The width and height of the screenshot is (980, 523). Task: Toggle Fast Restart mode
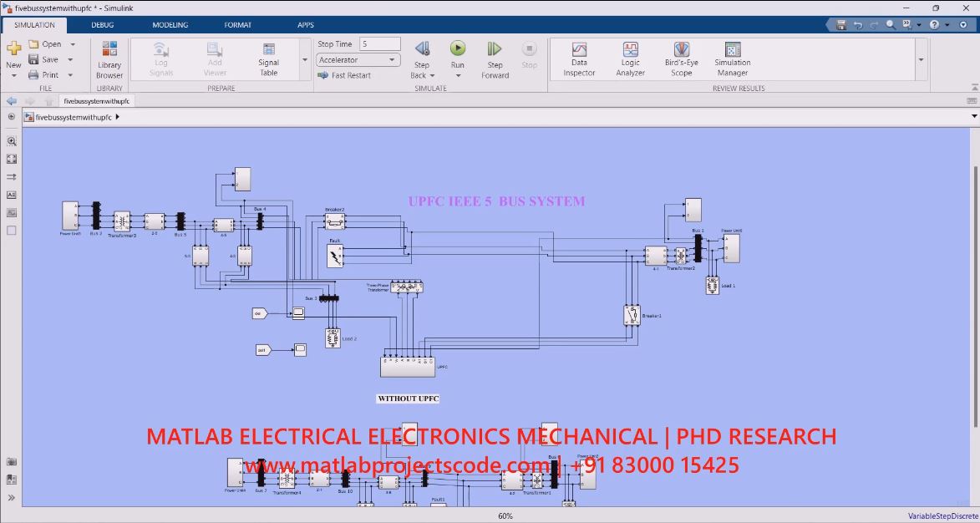[344, 75]
